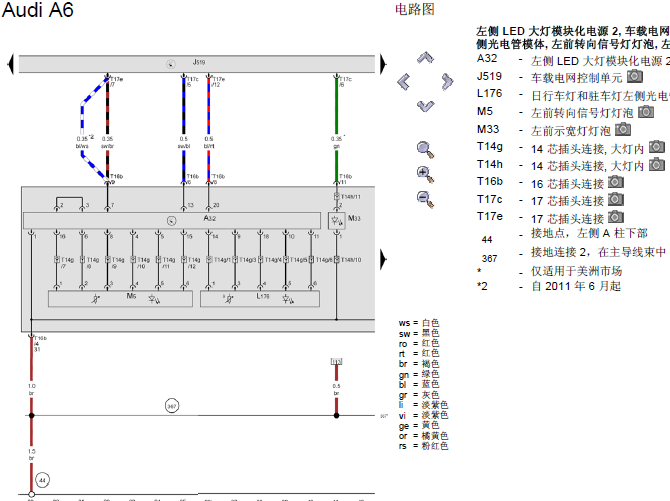This screenshot has height=501, width=670.
Task: Click 'ge = 黄色' color code entry
Action: (419, 425)
